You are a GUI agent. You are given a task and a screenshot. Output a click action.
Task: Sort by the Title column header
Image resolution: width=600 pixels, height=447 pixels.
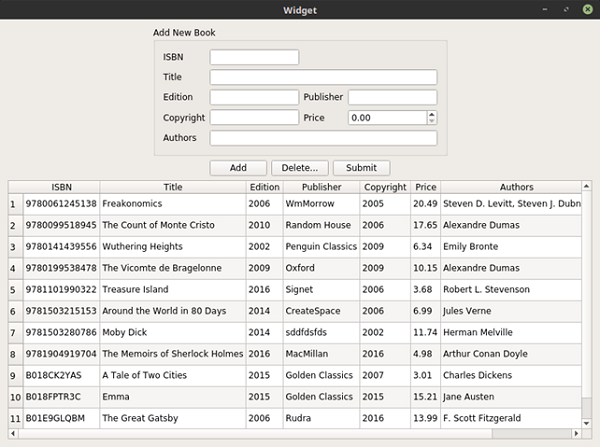tap(173, 187)
